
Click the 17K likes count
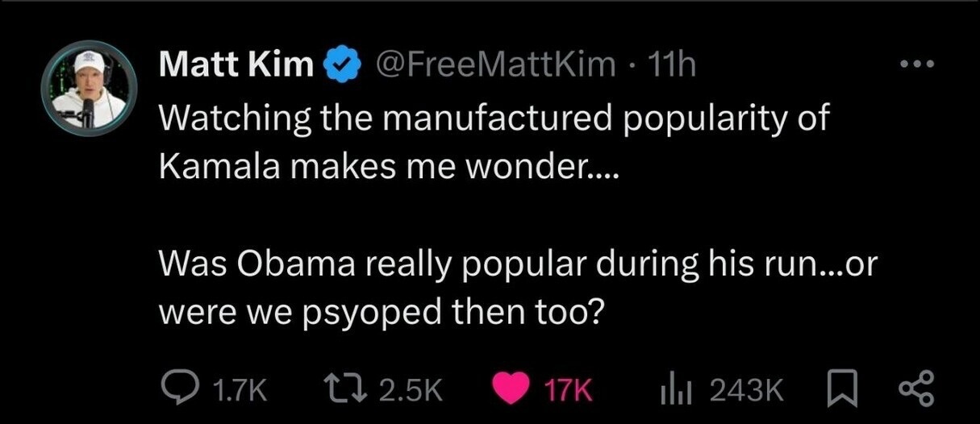569,391
